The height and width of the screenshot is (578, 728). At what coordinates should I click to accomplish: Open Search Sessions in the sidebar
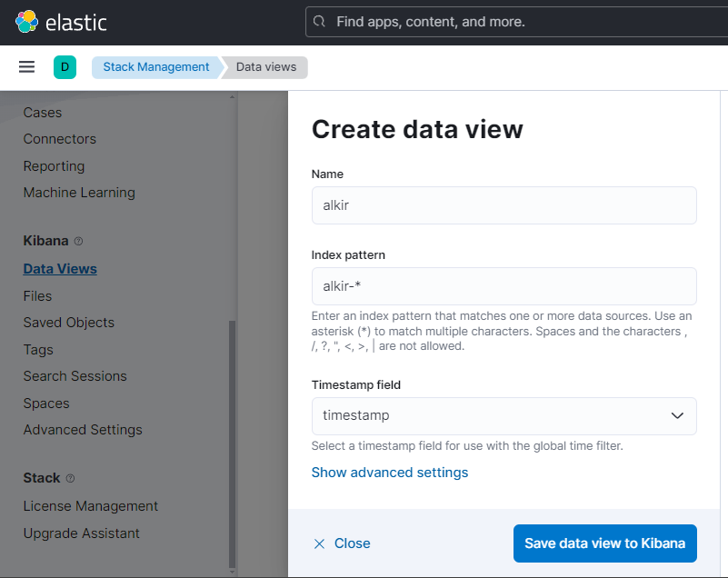coord(75,376)
